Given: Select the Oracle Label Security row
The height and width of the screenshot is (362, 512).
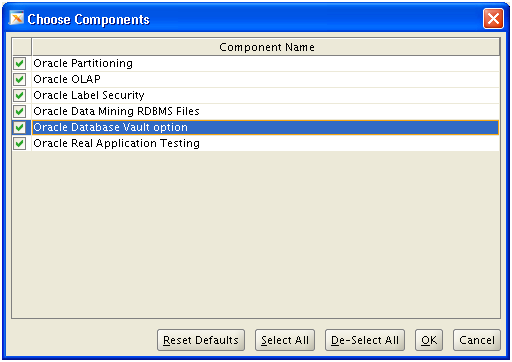Looking at the screenshot, I should 266,95.
